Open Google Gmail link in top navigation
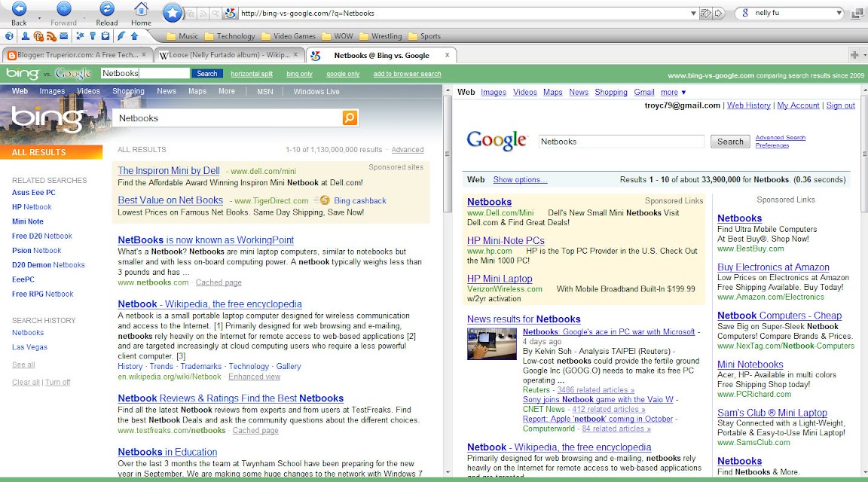The image size is (868, 482). click(x=644, y=93)
